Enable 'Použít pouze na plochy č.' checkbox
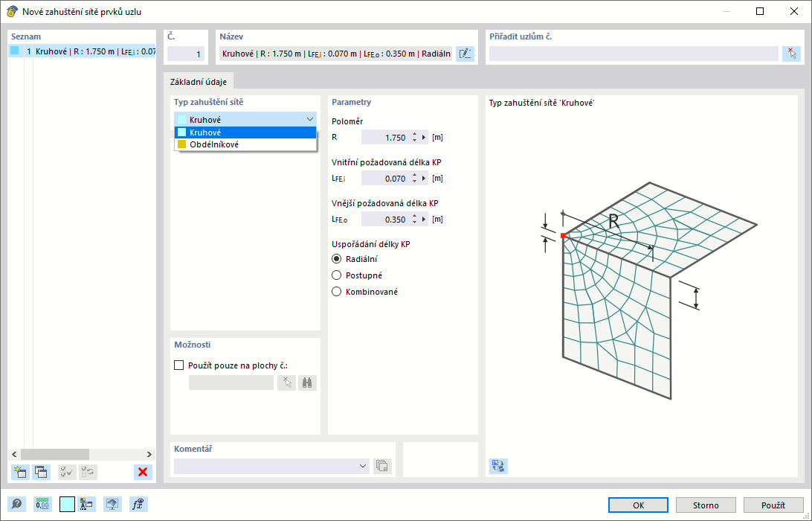Viewport: 812px width, 521px height. [x=179, y=365]
